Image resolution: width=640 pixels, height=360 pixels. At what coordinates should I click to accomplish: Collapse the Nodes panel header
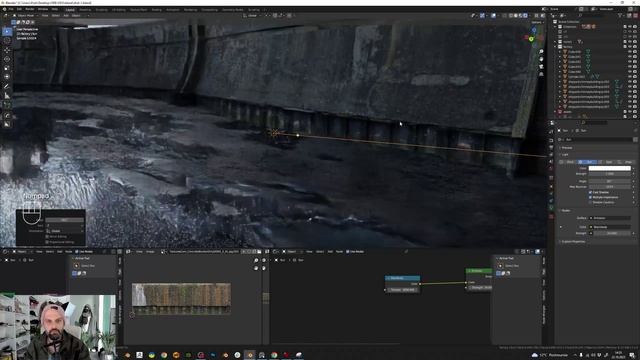565,211
